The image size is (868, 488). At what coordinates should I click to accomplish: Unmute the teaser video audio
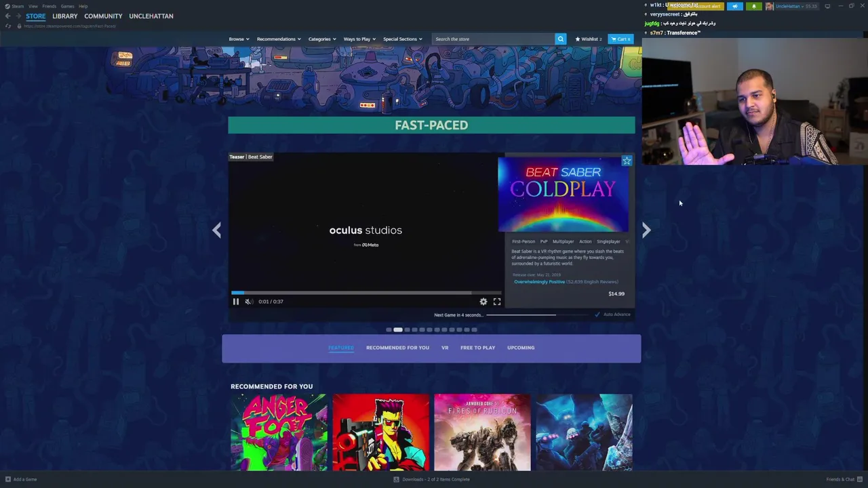click(248, 302)
